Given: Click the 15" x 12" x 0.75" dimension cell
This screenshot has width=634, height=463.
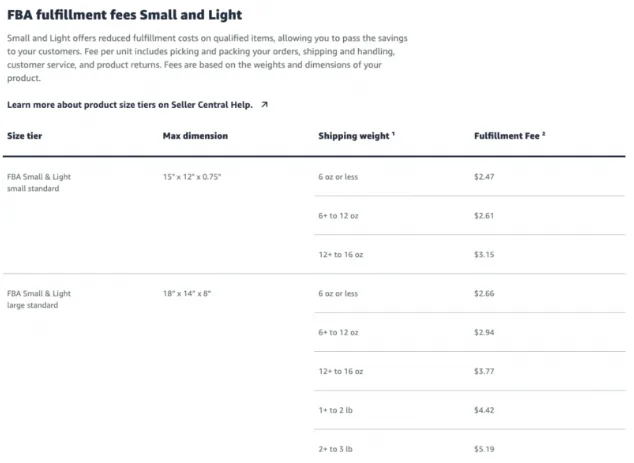Looking at the screenshot, I should [192, 177].
